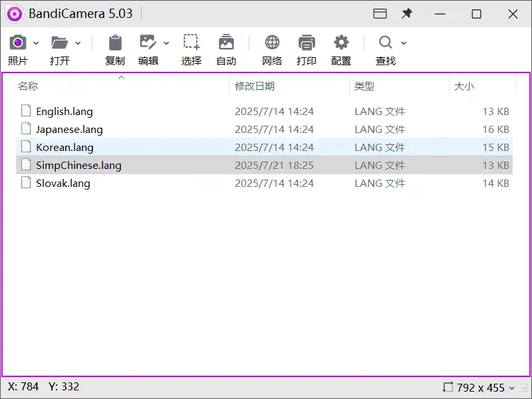
Task: Click the 打开 open folder icon
Action: (x=60, y=43)
